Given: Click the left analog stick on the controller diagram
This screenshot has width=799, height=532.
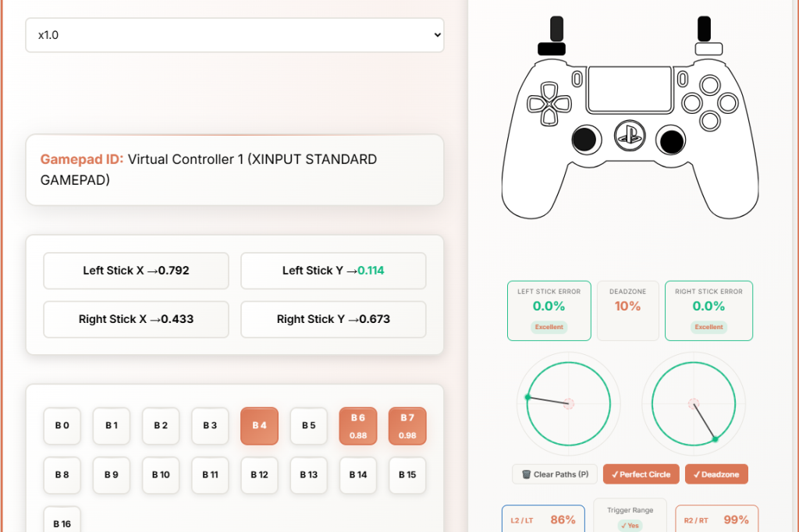Looking at the screenshot, I should pos(585,141).
